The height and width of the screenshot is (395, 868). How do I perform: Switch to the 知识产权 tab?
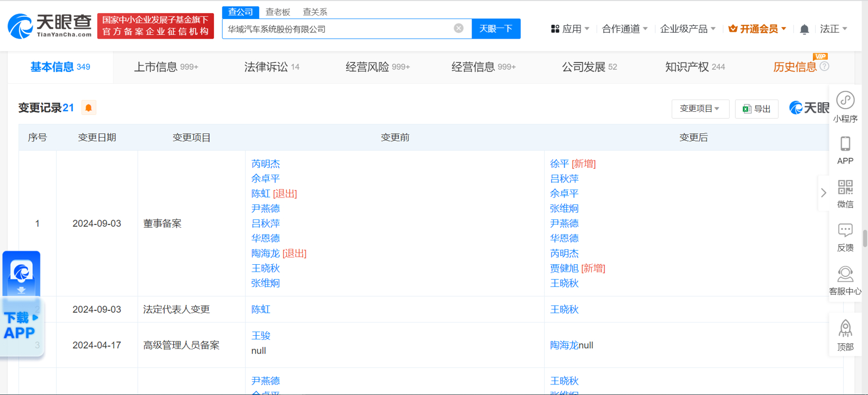[x=694, y=67]
